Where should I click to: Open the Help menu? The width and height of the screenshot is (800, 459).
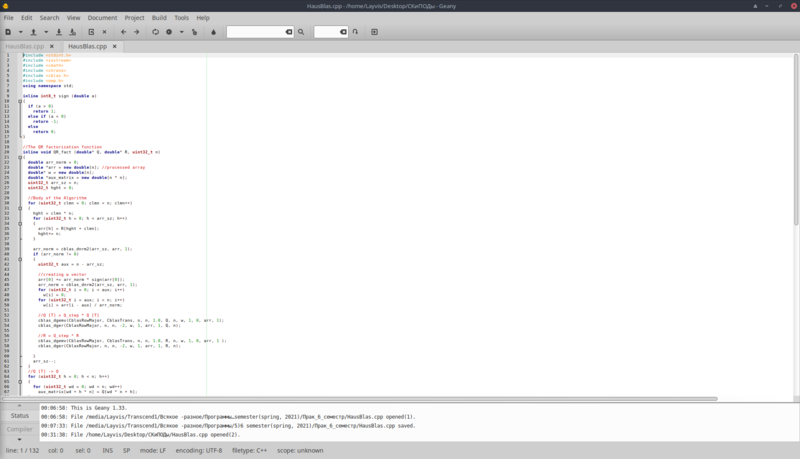coord(203,17)
